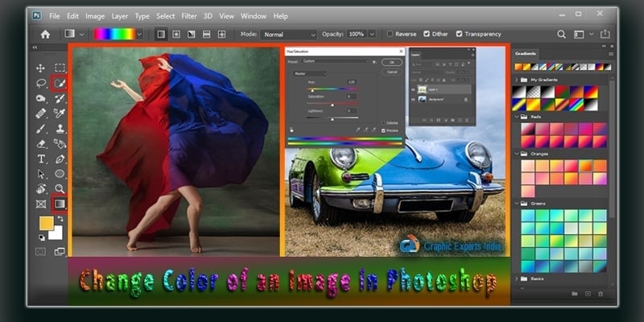Image resolution: width=644 pixels, height=322 pixels.
Task: Select the Move tool
Action: click(41, 68)
